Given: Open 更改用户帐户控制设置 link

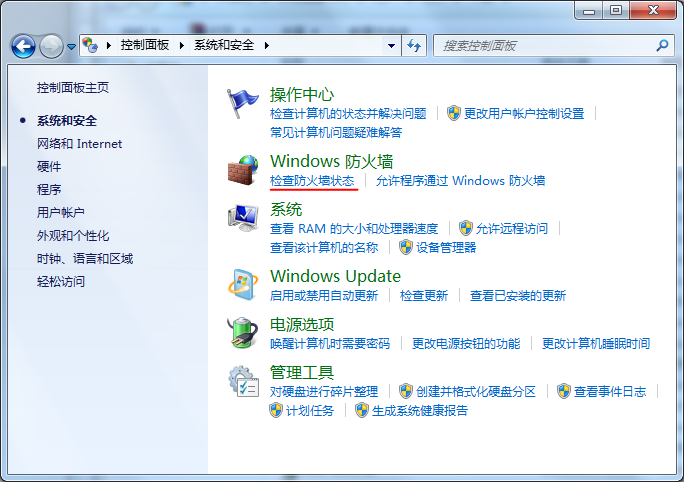Looking at the screenshot, I should [524, 114].
